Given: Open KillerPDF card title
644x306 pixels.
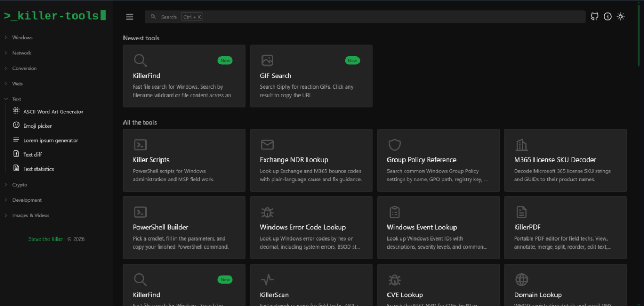Looking at the screenshot, I should point(527,227).
